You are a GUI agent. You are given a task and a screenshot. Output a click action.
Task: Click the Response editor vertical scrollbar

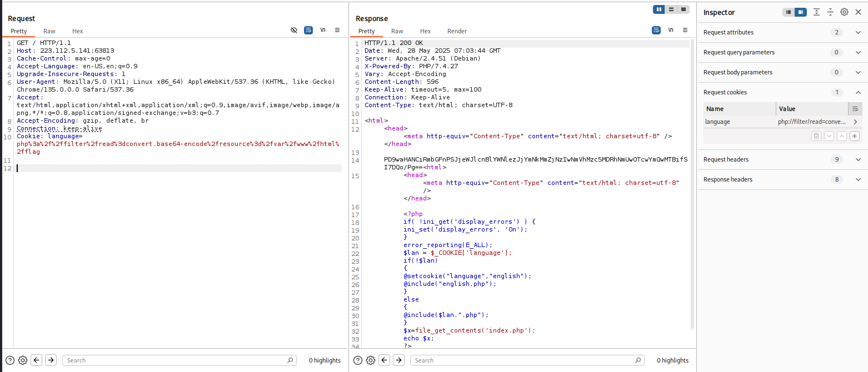pyautogui.click(x=692, y=183)
